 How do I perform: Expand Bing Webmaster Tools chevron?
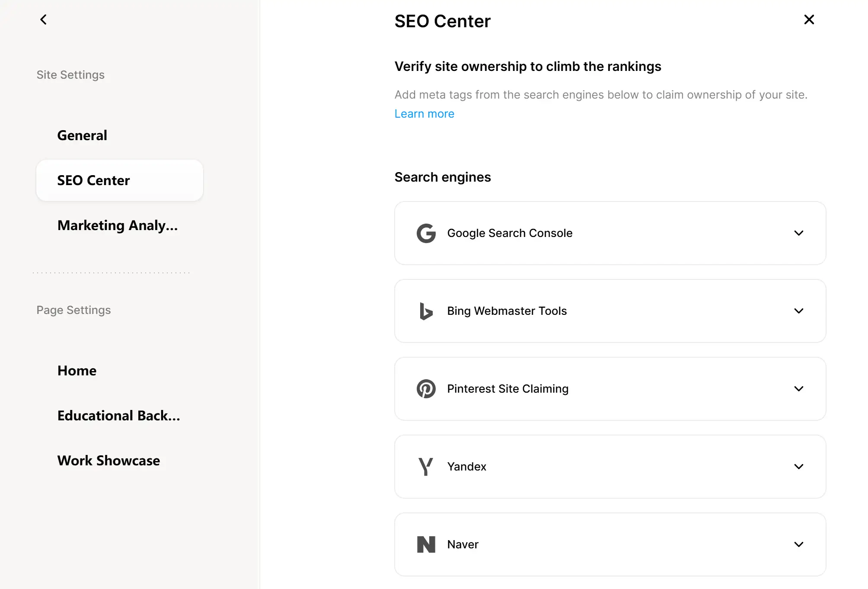798,311
